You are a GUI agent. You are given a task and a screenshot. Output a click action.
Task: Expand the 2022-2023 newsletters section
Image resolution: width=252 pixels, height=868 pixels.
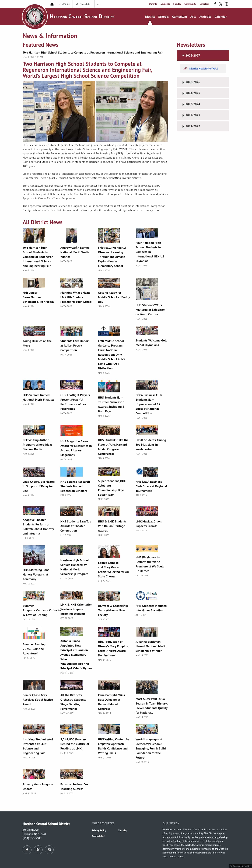click(x=203, y=115)
